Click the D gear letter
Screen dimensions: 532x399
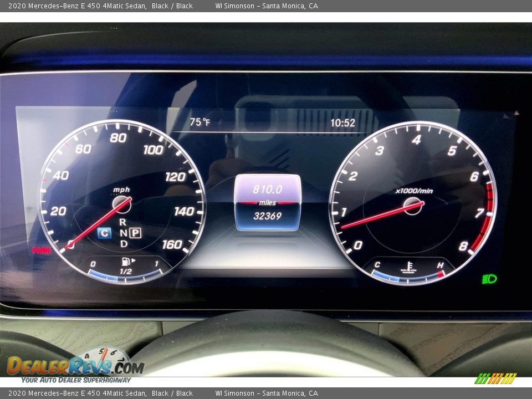coord(124,244)
